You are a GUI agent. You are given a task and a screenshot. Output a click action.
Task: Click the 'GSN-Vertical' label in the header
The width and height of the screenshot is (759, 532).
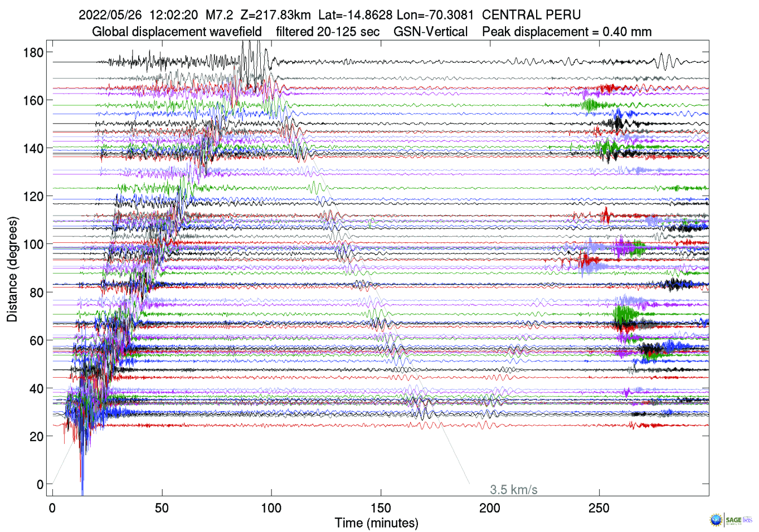tap(430, 32)
